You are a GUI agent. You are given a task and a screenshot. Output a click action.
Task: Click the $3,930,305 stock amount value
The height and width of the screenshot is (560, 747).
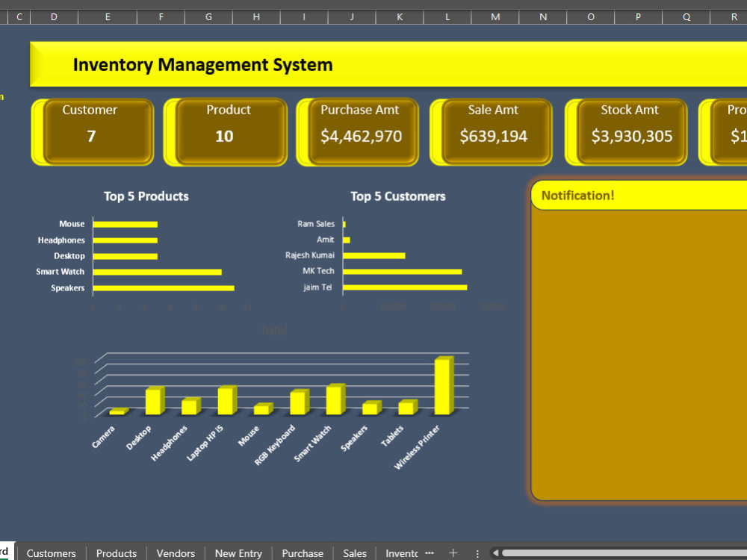point(632,137)
